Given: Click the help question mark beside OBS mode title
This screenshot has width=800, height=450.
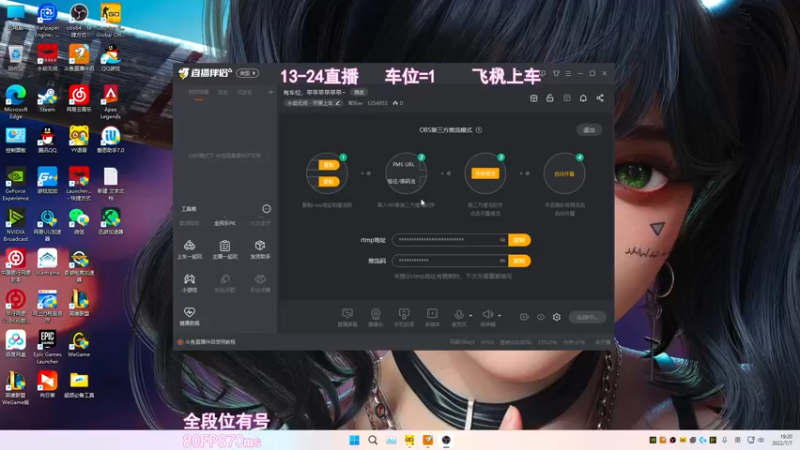Looking at the screenshot, I should click(479, 130).
